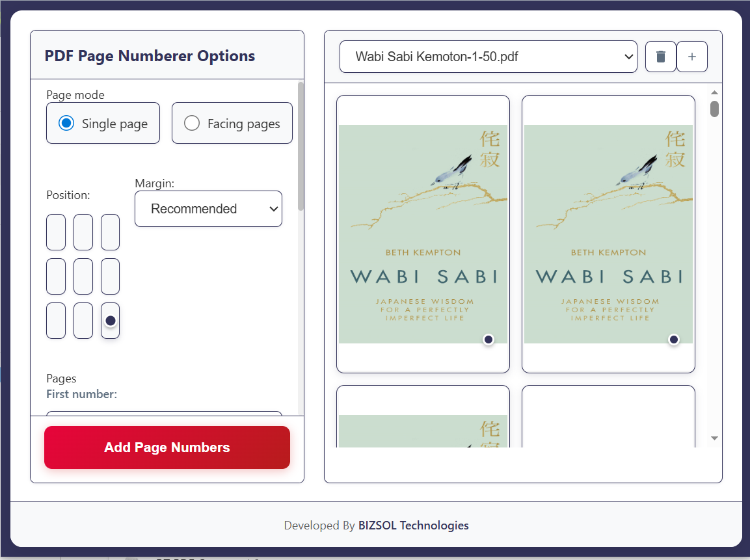This screenshot has width=750, height=560.
Task: Select bottom-left page number position
Action: coord(56,321)
